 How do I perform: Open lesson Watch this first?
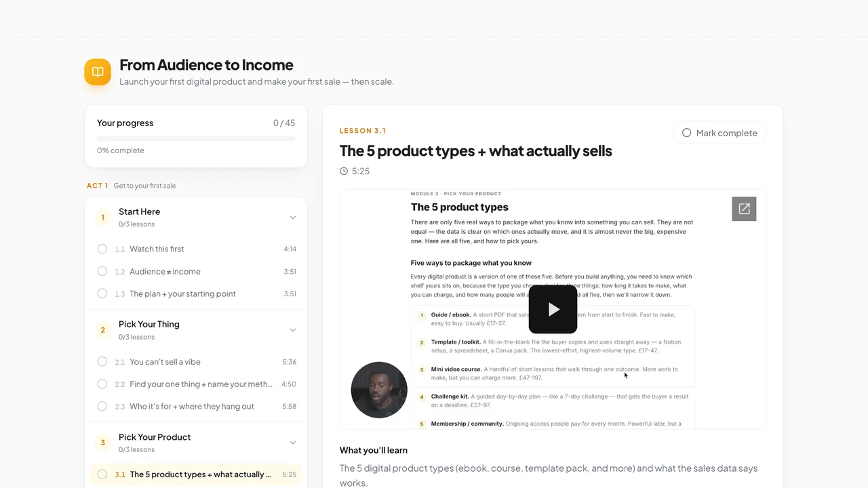tap(196, 249)
